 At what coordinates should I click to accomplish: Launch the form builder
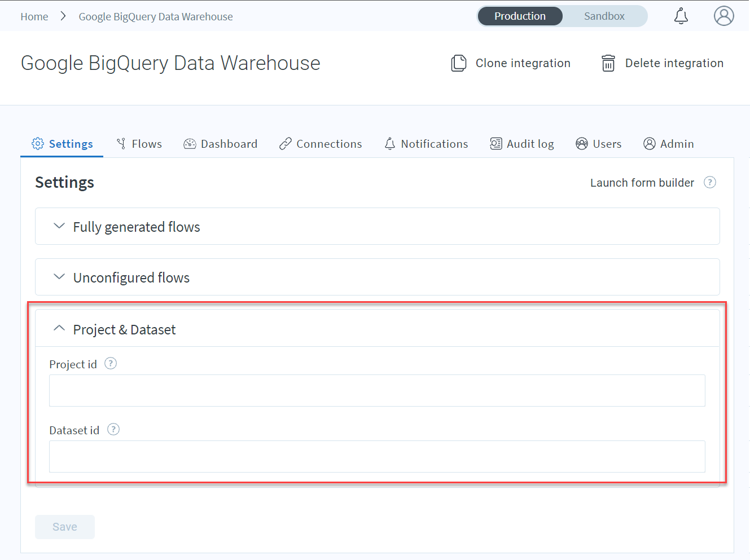pyautogui.click(x=642, y=183)
